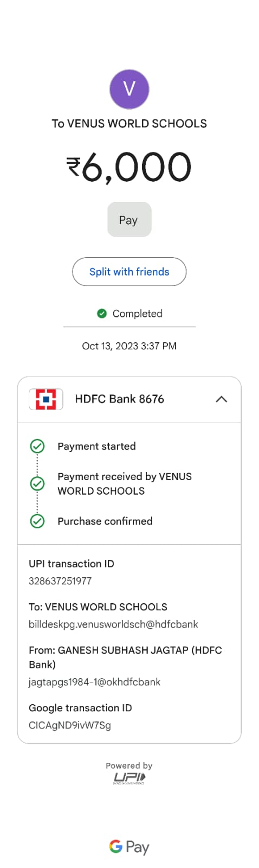Select the UPI transaction ID number
Image resolution: width=259 pixels, height=868 pixels.
(x=60, y=581)
